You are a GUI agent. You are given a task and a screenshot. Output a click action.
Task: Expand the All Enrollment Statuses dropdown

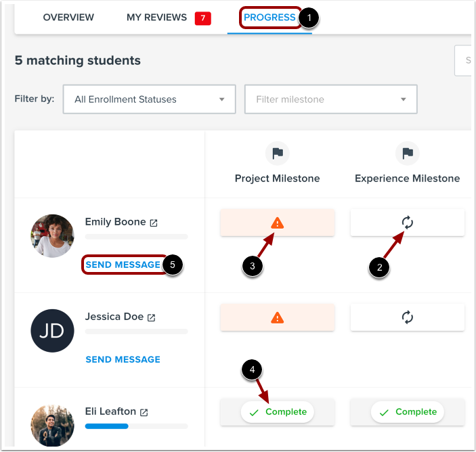pyautogui.click(x=150, y=99)
